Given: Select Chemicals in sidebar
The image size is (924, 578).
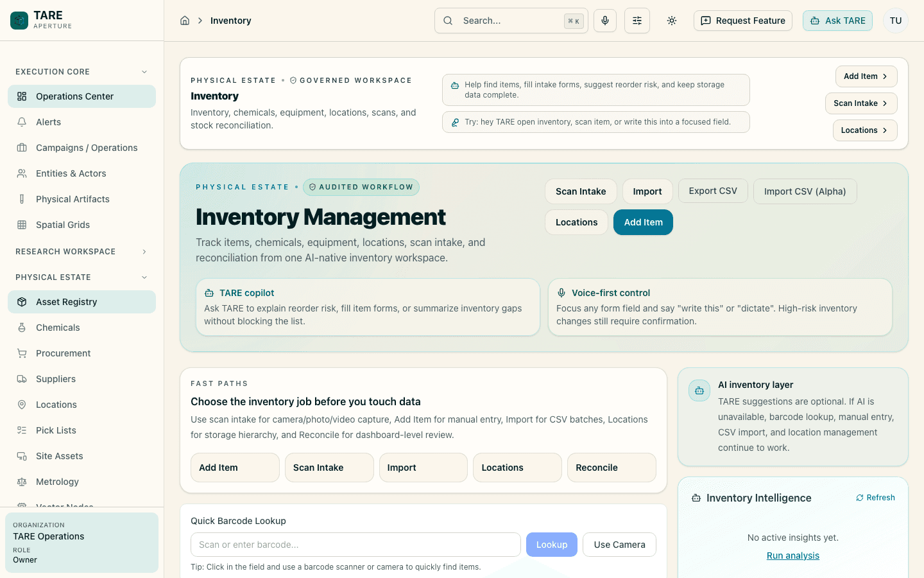Looking at the screenshot, I should coord(81,328).
